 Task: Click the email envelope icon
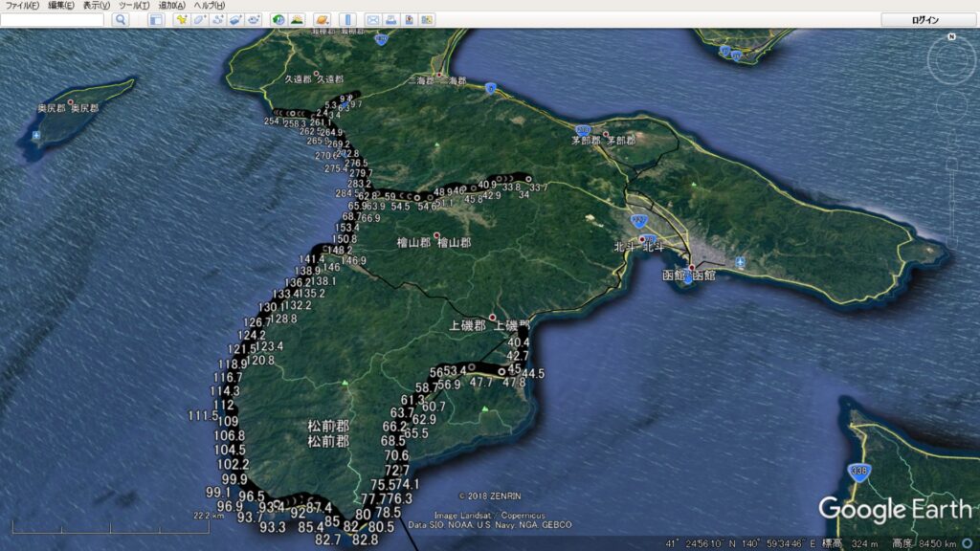click(x=373, y=19)
